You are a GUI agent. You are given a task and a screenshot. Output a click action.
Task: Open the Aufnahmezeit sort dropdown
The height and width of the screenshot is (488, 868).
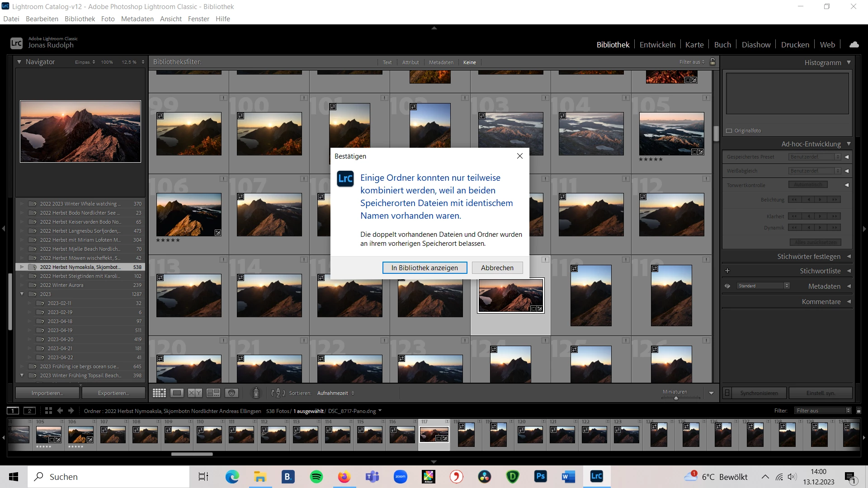click(x=335, y=393)
